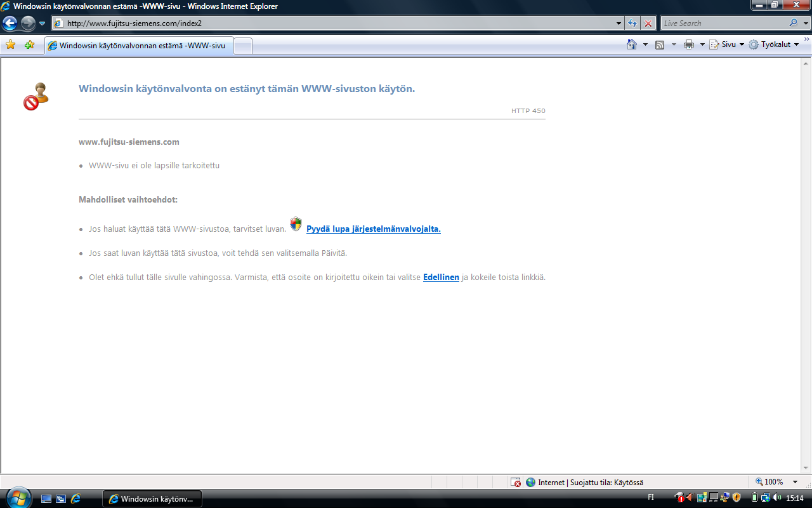Go to the home page icon
This screenshot has height=508, width=812.
(x=632, y=44)
